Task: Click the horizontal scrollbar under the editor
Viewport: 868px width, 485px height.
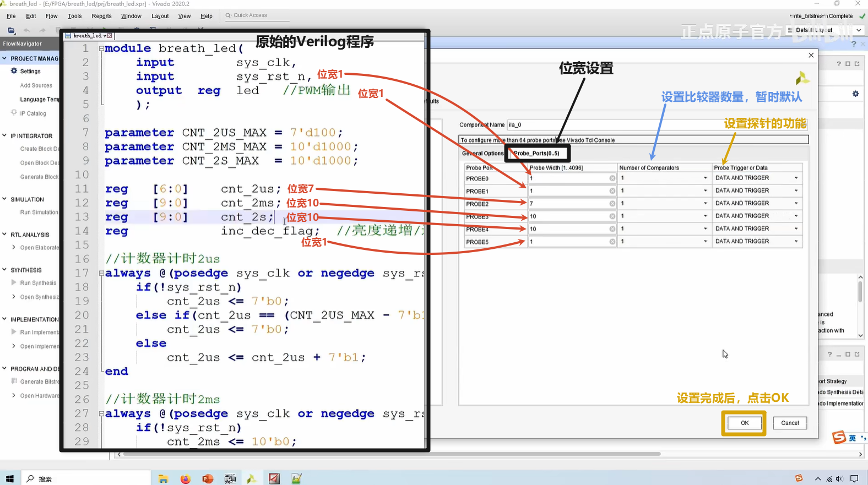Action: 391,454
